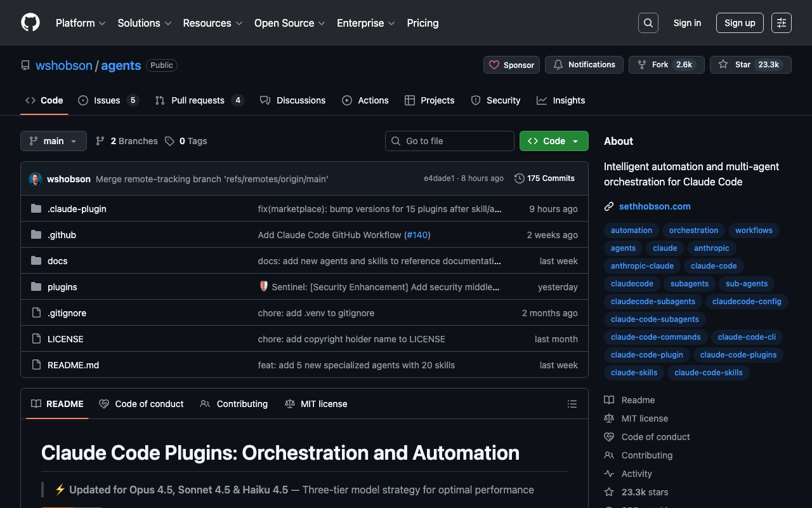Expand the main branch selector dropdown
Screen dimensions: 812x508
coord(53,141)
